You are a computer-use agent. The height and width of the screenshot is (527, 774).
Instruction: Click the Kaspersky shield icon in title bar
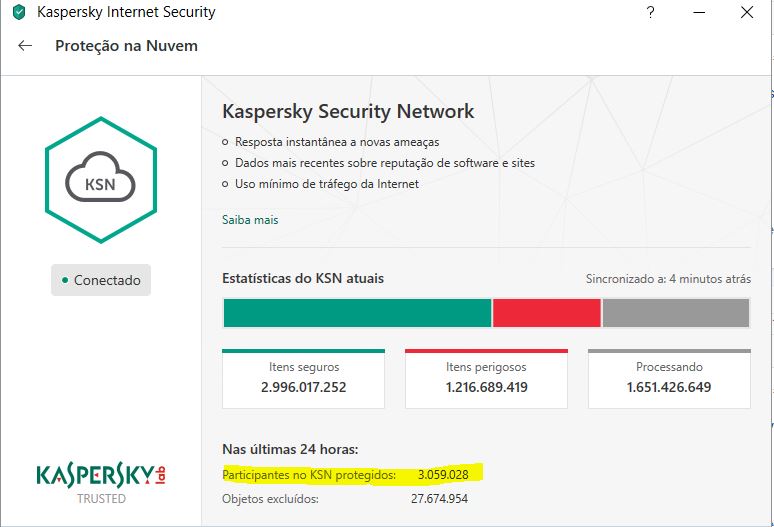click(18, 13)
